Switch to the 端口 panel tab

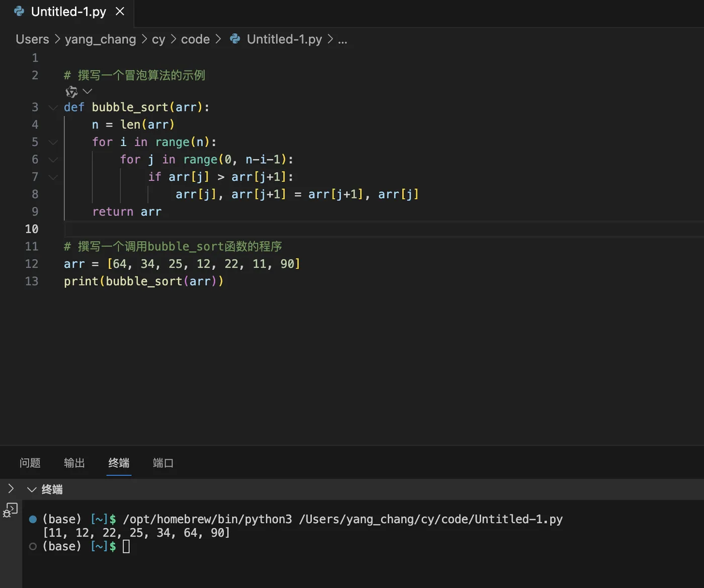click(x=163, y=463)
